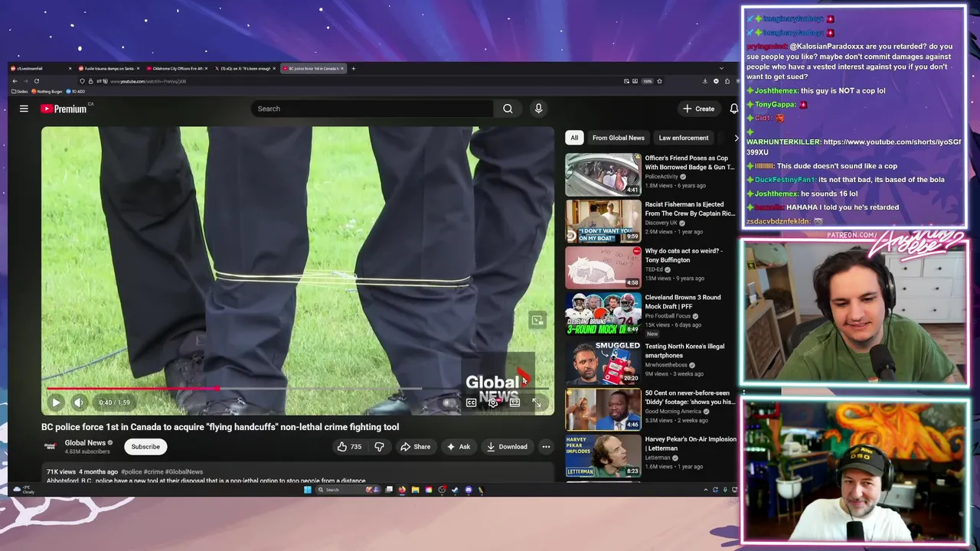Dislike the video
Viewport: 980px width, 551px height.
379,447
